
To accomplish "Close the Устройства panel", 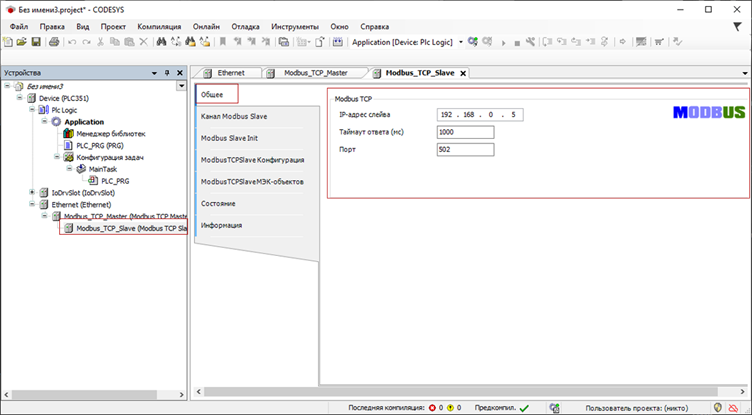I will point(180,73).
